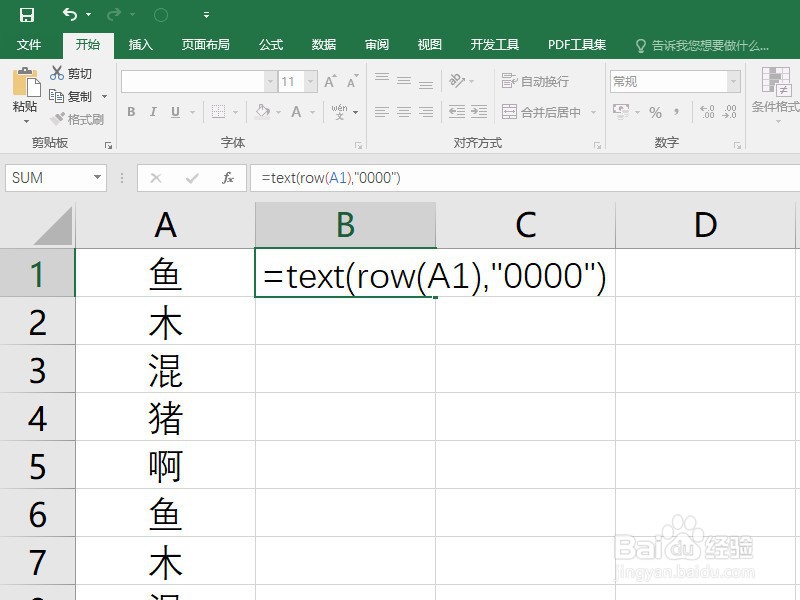Click the text orientation icon

(457, 80)
